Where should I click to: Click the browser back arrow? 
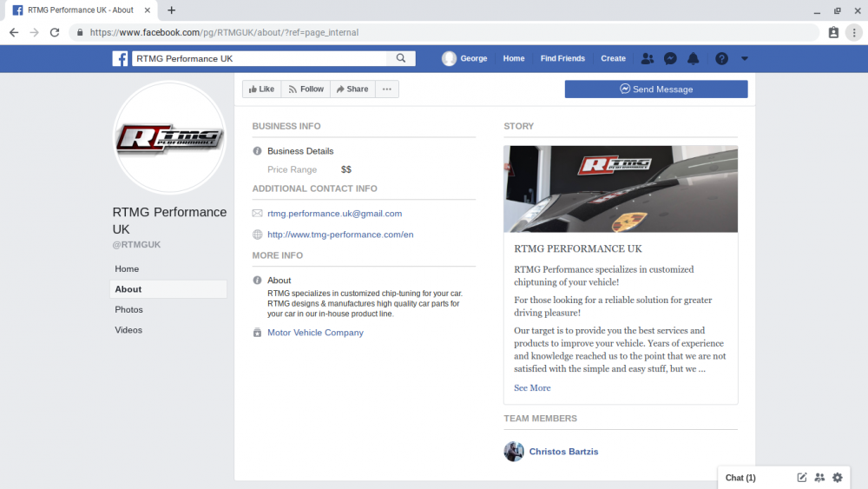14,32
